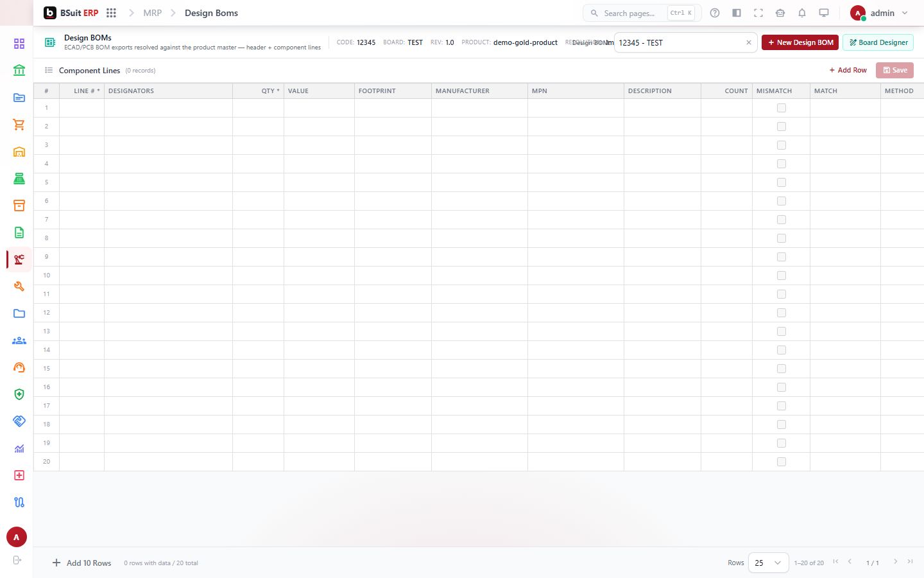
Task: Open the green shield sidebar icon
Action: 19,394
